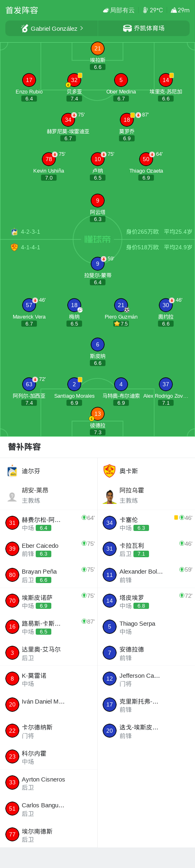Select substitute Eber Caicedo number 39

(x=49, y=549)
